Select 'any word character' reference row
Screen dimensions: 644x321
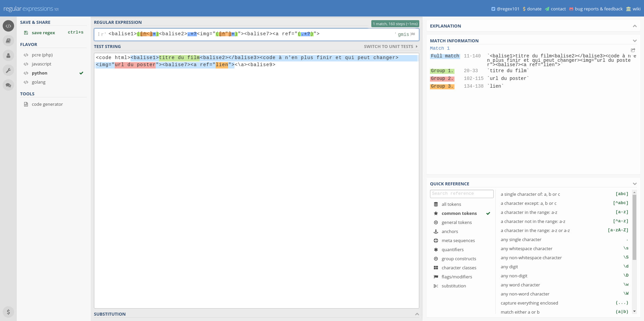(x=565, y=285)
